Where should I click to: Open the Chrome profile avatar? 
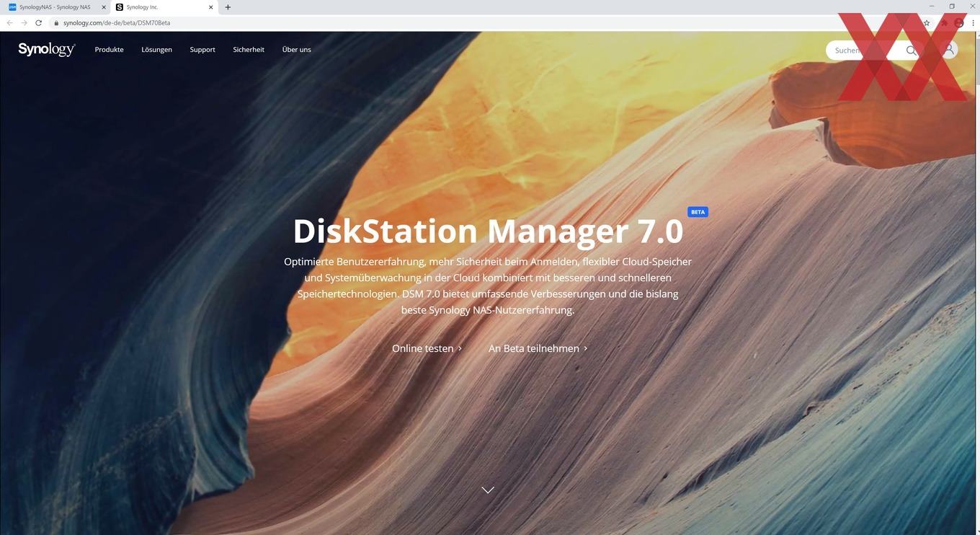[x=959, y=23]
